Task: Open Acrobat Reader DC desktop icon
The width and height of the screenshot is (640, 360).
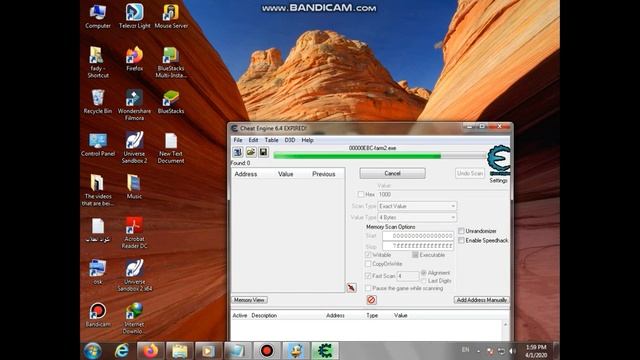Action: pos(134,233)
